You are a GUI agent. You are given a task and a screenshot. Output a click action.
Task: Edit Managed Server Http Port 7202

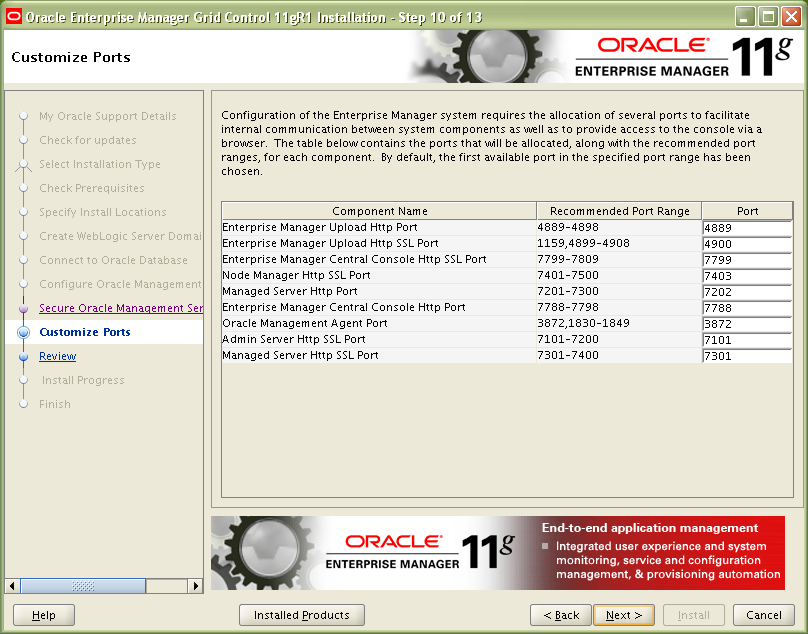pyautogui.click(x=747, y=292)
